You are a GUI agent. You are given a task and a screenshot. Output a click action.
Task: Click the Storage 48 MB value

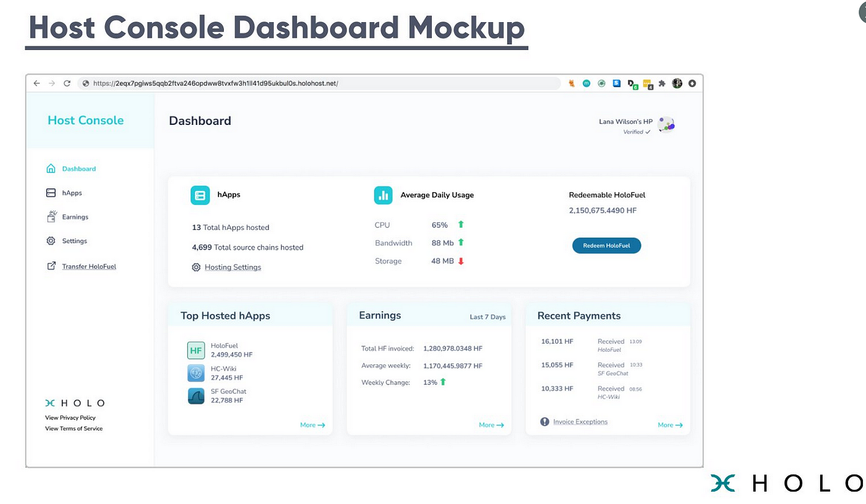[x=443, y=261]
